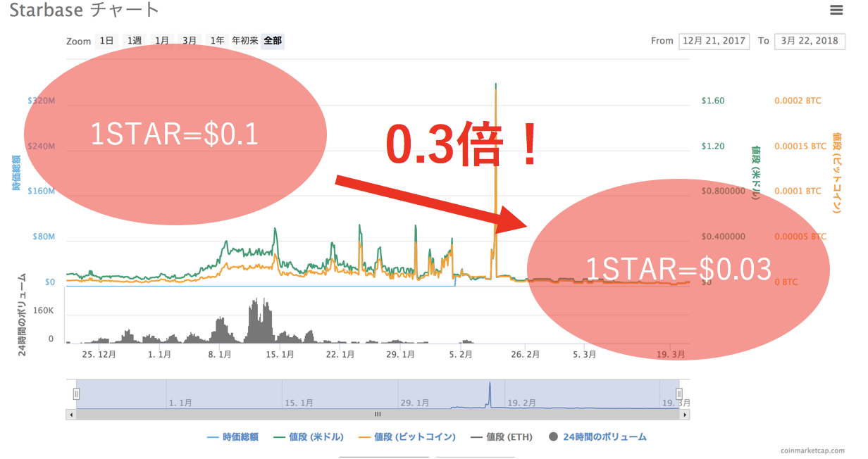Toggle the 24時間のボリューム legend series

pyautogui.click(x=597, y=436)
